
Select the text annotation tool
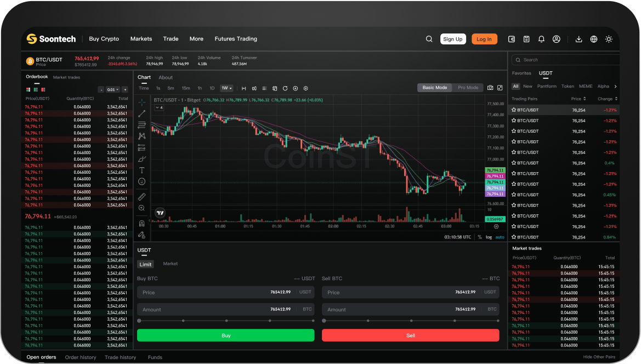142,170
